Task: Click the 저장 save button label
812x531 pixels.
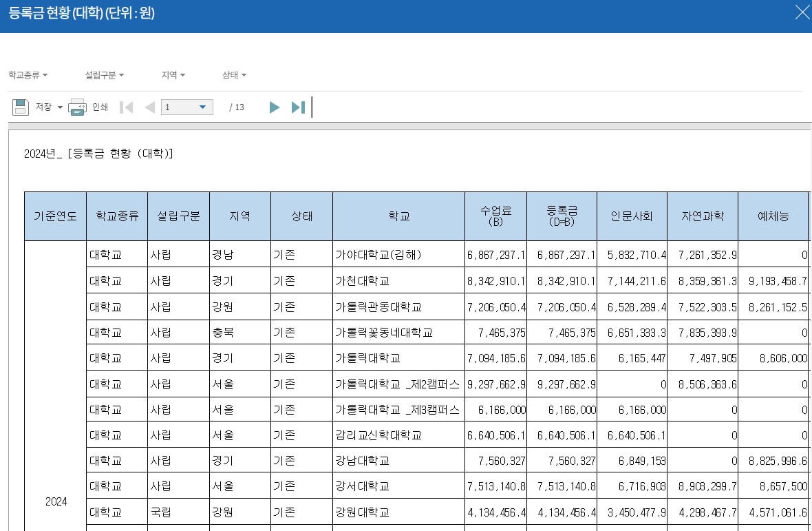Action: (x=43, y=107)
